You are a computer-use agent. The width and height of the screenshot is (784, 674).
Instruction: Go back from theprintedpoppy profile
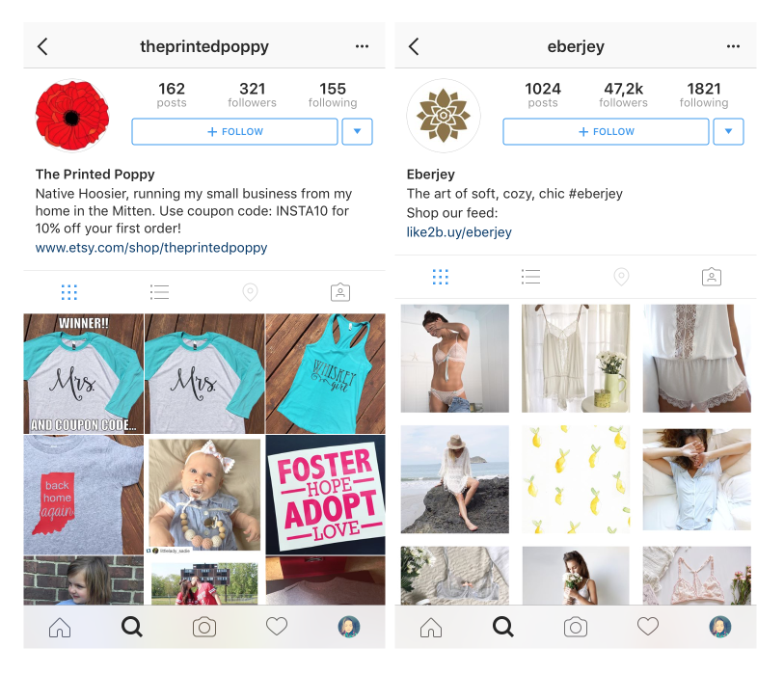[x=42, y=46]
